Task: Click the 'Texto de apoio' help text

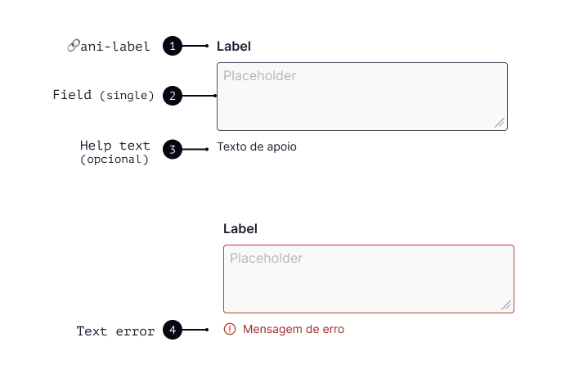Action: (x=257, y=146)
